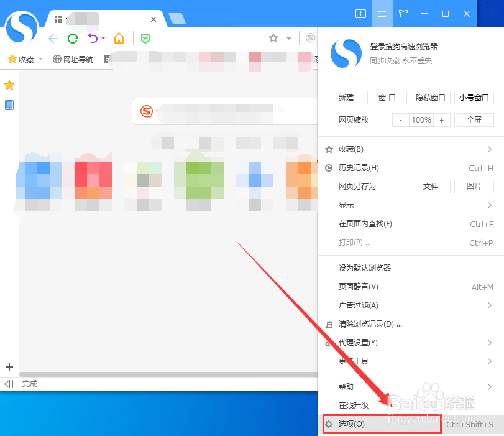
Task: Reload page with green refresh icon
Action: (x=73, y=39)
